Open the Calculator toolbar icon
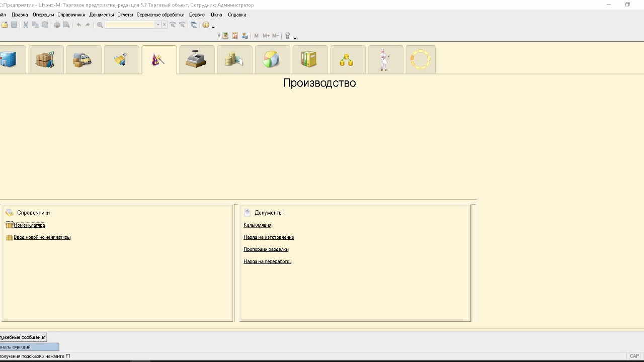 225,36
